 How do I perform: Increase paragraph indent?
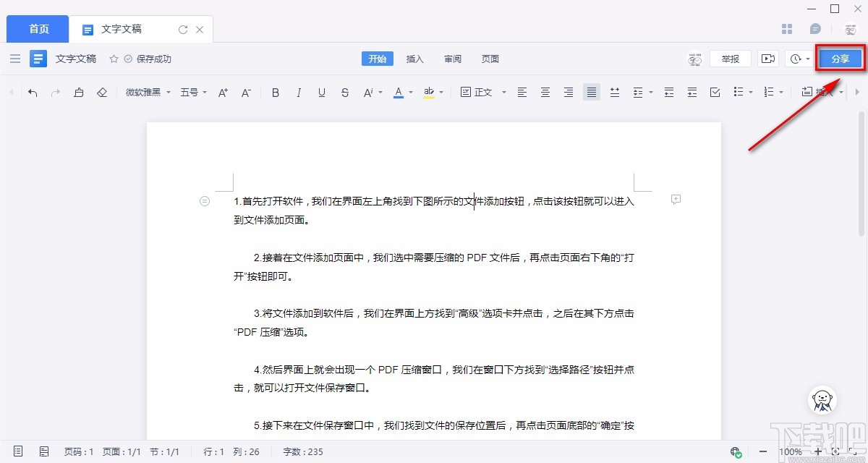click(692, 93)
